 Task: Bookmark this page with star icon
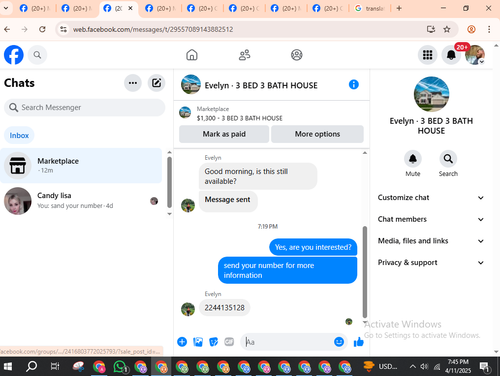pos(447,29)
